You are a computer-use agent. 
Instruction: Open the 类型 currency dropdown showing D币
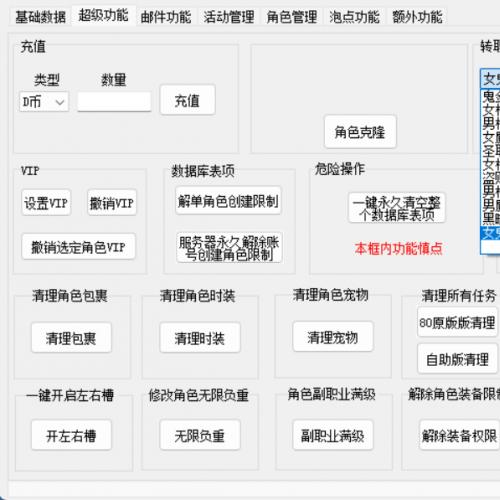click(44, 102)
